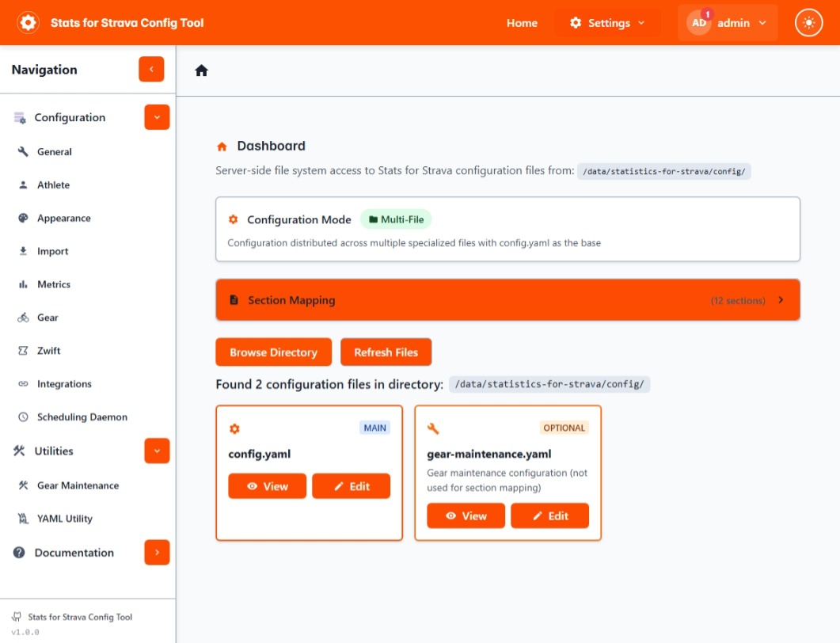Click the Multi-File mode badge
This screenshot has width=840, height=643.
point(396,219)
